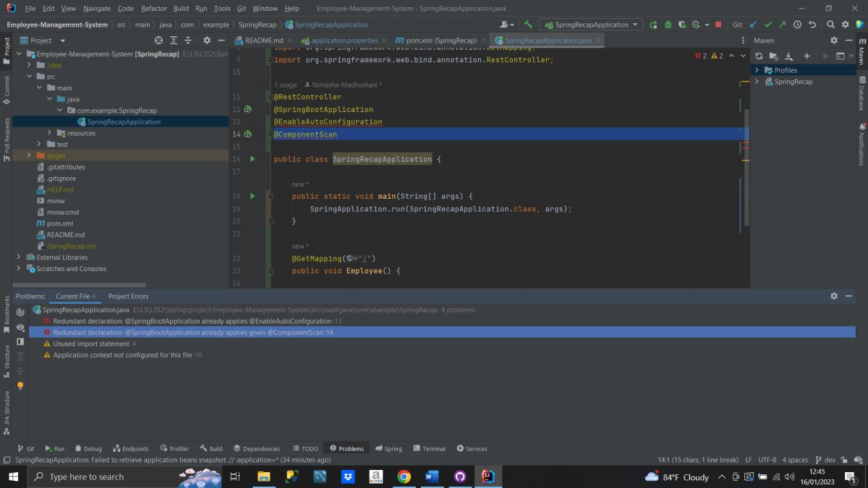Build project with the hammer icon
The image size is (868, 488).
coord(528,25)
